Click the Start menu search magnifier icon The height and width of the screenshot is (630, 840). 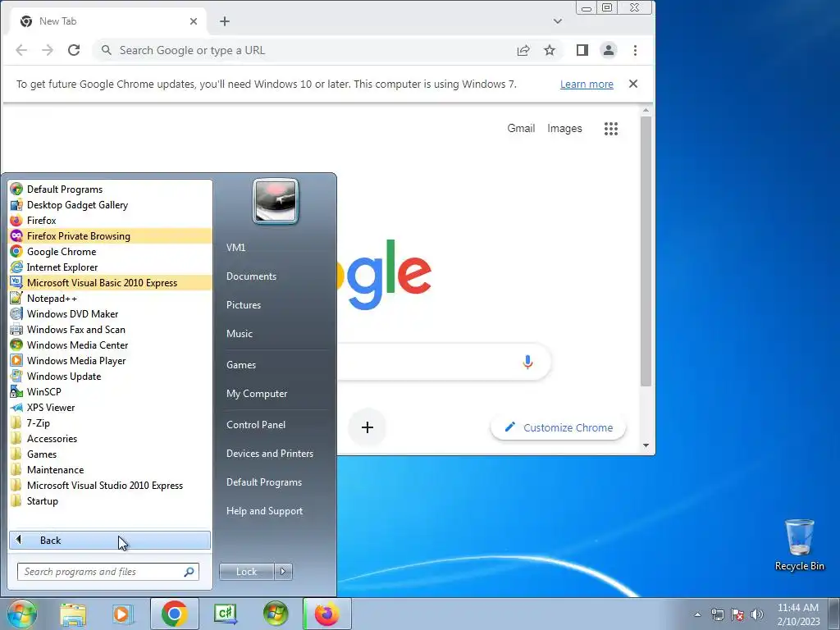(x=189, y=572)
